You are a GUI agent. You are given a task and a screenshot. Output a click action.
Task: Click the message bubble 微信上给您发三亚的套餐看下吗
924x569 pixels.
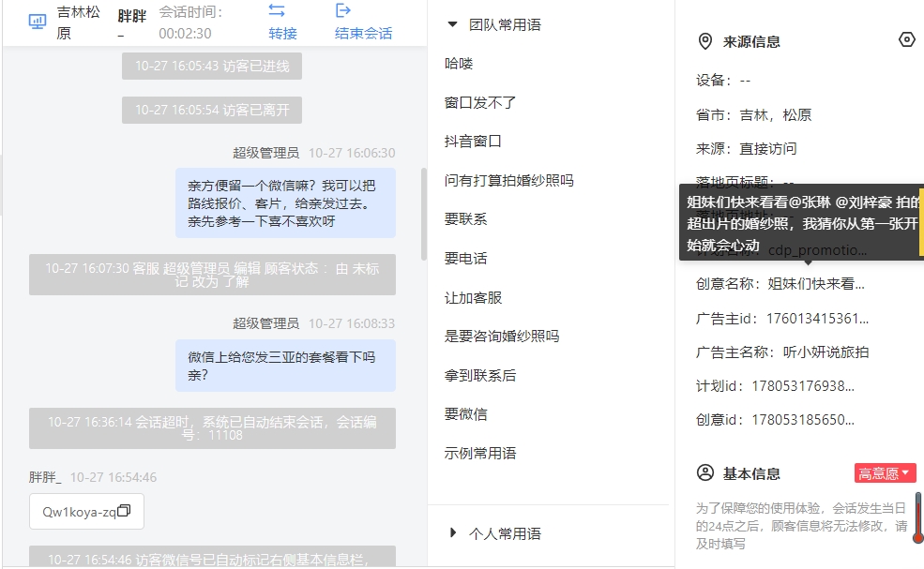285,366
